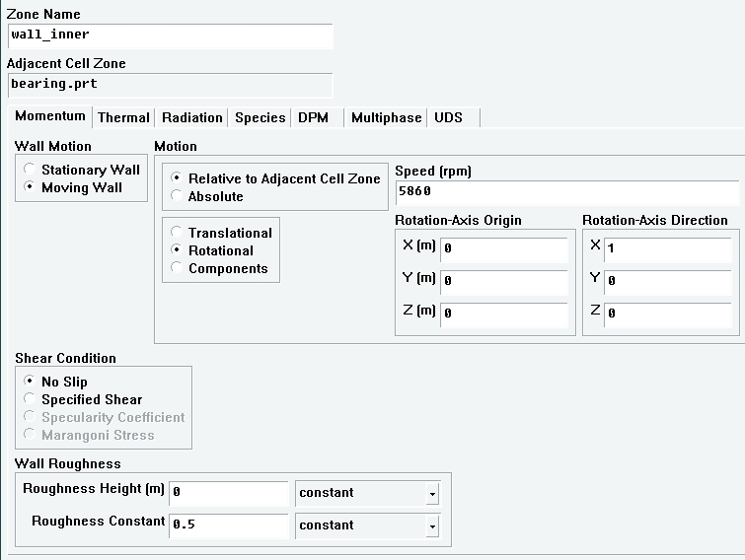
Task: Click the Roughness Height value field
Action: pos(228,492)
